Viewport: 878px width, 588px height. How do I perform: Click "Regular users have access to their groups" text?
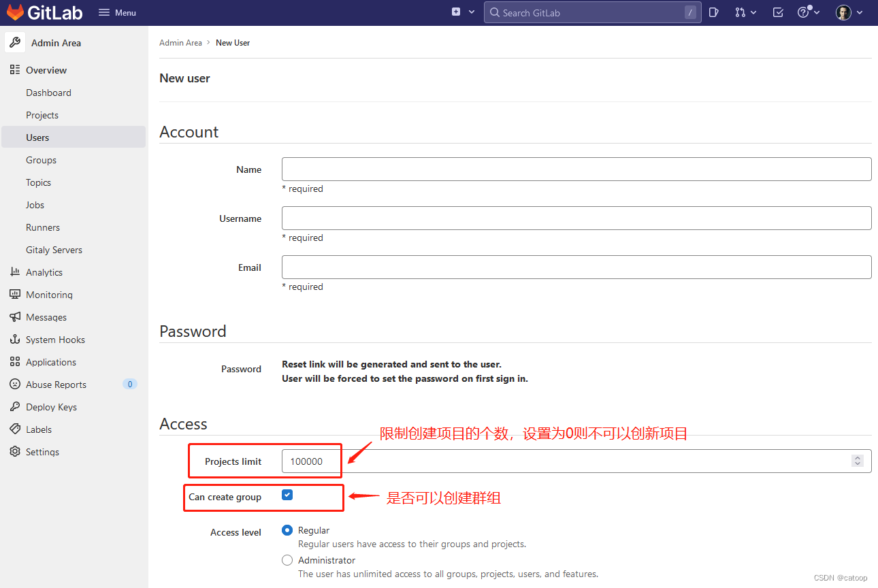(x=412, y=544)
